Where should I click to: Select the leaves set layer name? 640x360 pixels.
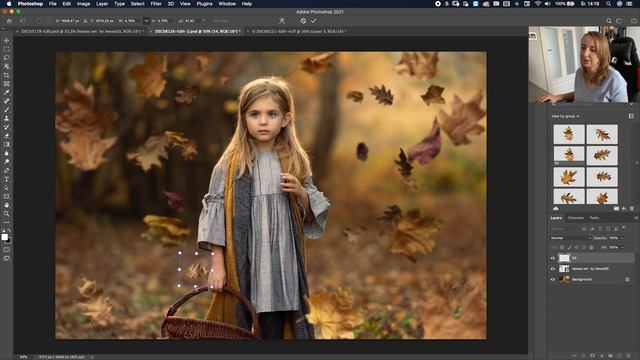pos(590,269)
